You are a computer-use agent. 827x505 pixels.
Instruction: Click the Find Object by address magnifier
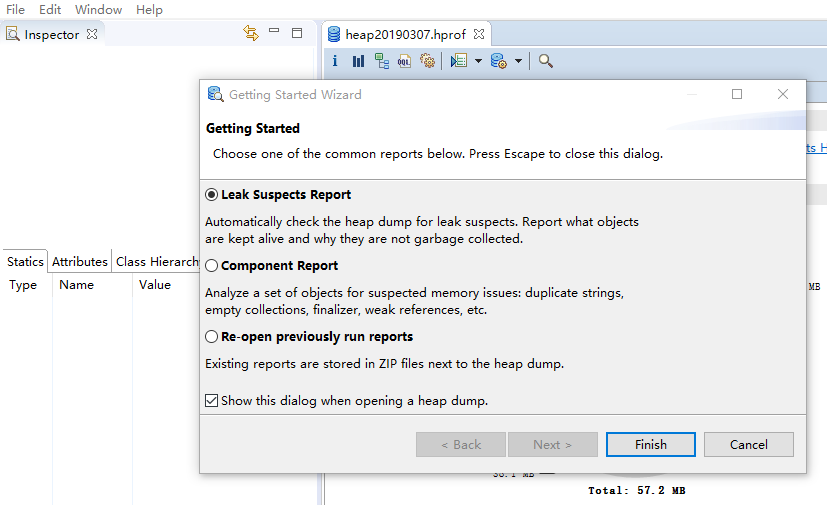(x=545, y=61)
